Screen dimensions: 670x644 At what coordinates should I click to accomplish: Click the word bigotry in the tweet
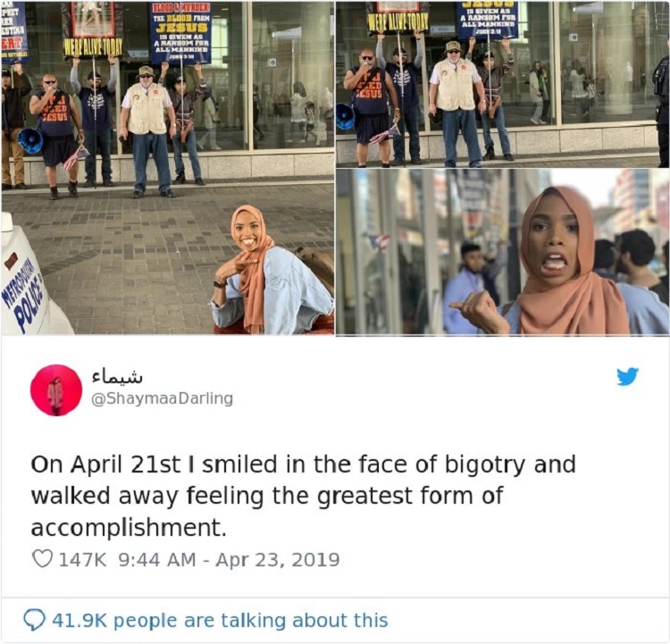484,465
